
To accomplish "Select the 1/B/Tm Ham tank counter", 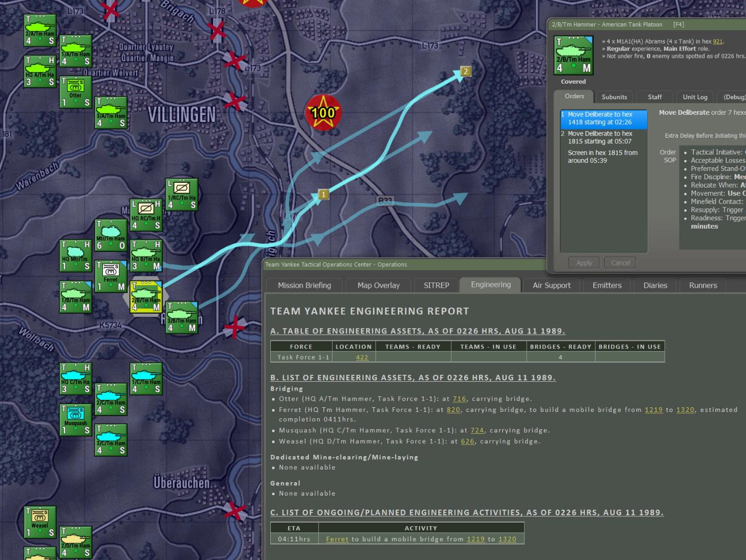I will 76,297.
